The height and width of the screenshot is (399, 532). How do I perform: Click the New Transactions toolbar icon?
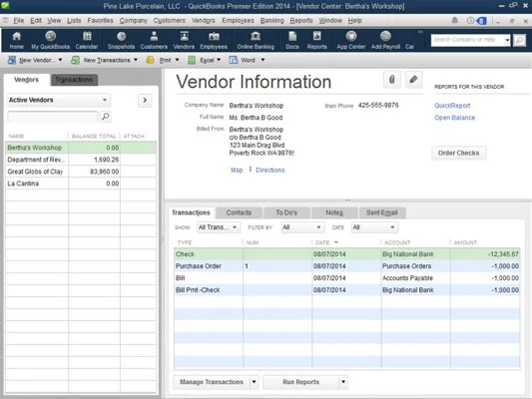pos(75,60)
